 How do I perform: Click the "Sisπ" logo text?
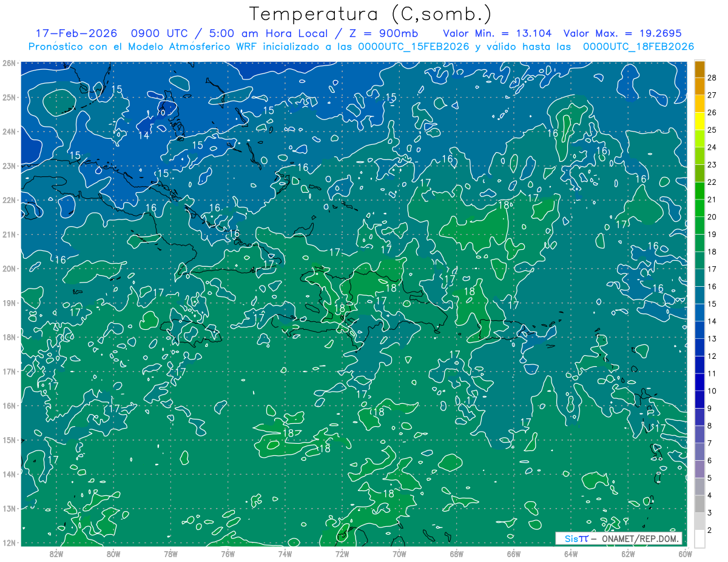tap(576, 538)
